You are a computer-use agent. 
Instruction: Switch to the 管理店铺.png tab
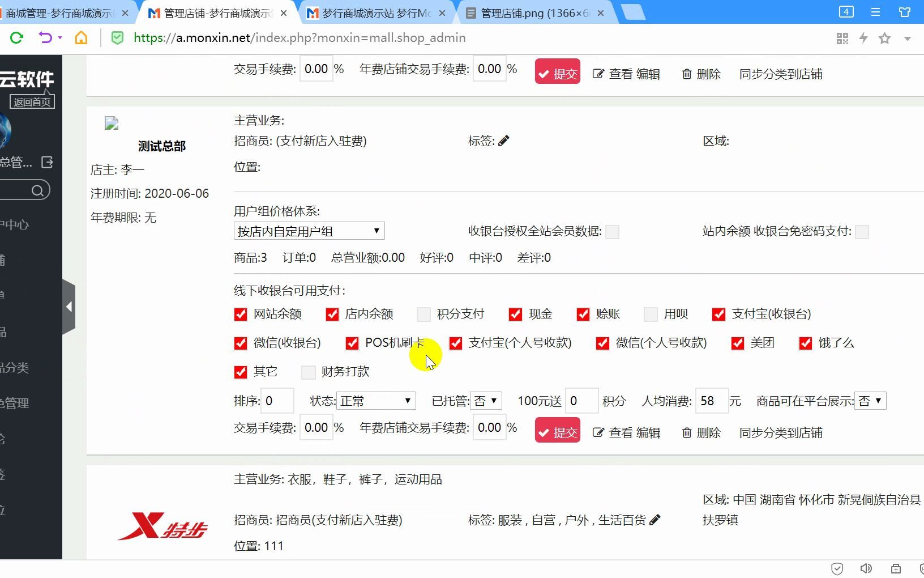click(x=532, y=12)
